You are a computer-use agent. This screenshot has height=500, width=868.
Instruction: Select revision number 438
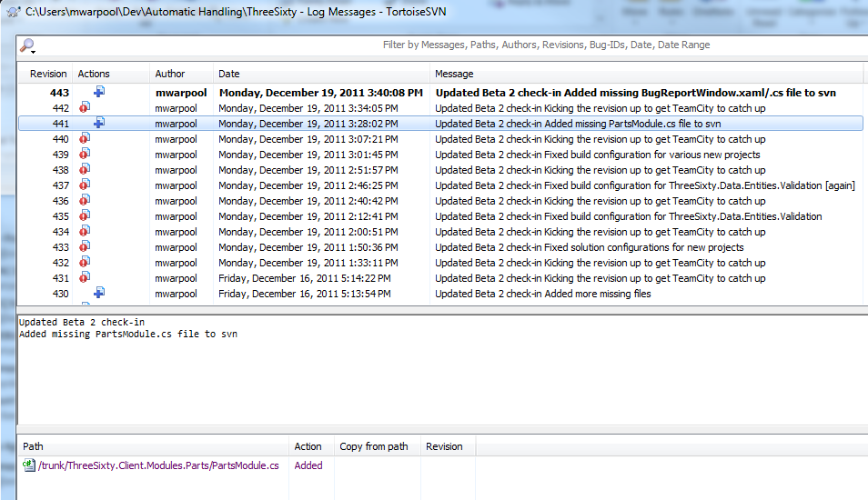click(61, 170)
